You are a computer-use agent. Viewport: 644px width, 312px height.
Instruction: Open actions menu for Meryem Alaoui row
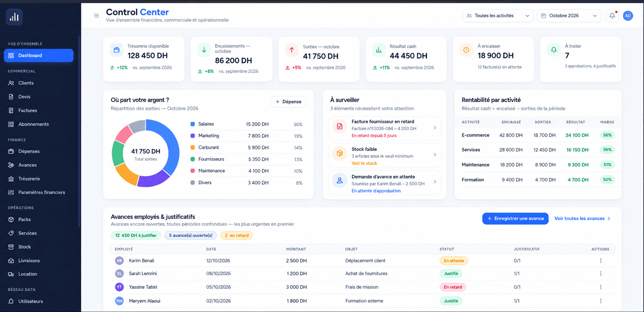pyautogui.click(x=600, y=301)
